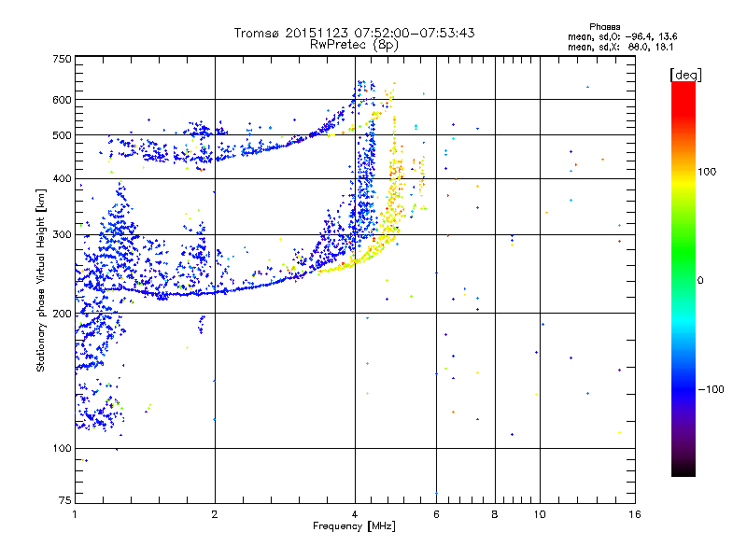The width and height of the screenshot is (747, 560).
Task: Click the y-axis label '400'
Action: (x=62, y=179)
